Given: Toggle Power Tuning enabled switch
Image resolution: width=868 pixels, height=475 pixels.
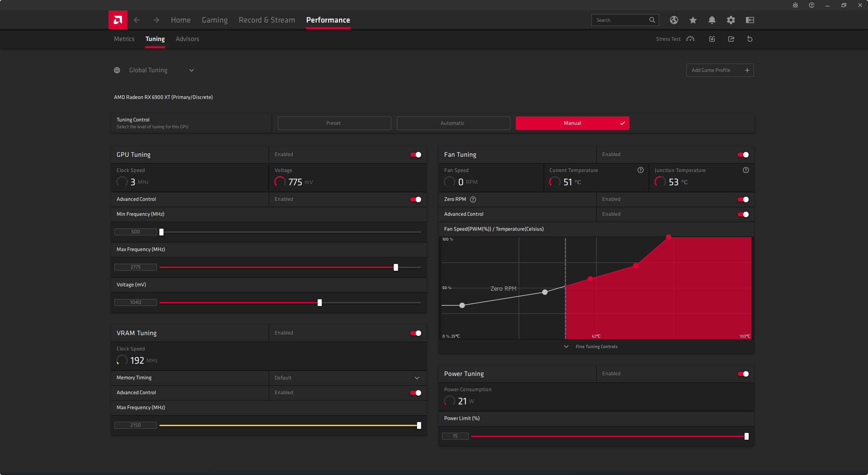Looking at the screenshot, I should [743, 374].
